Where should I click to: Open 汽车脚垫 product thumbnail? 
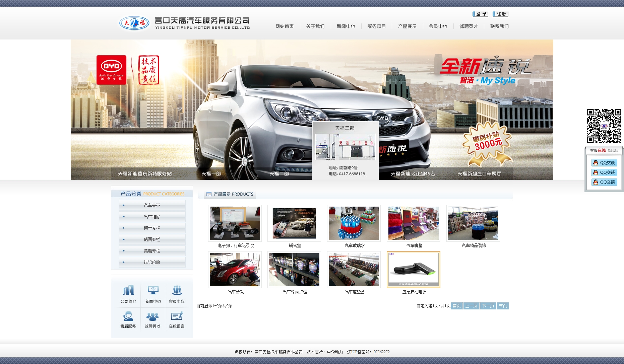pos(414,223)
